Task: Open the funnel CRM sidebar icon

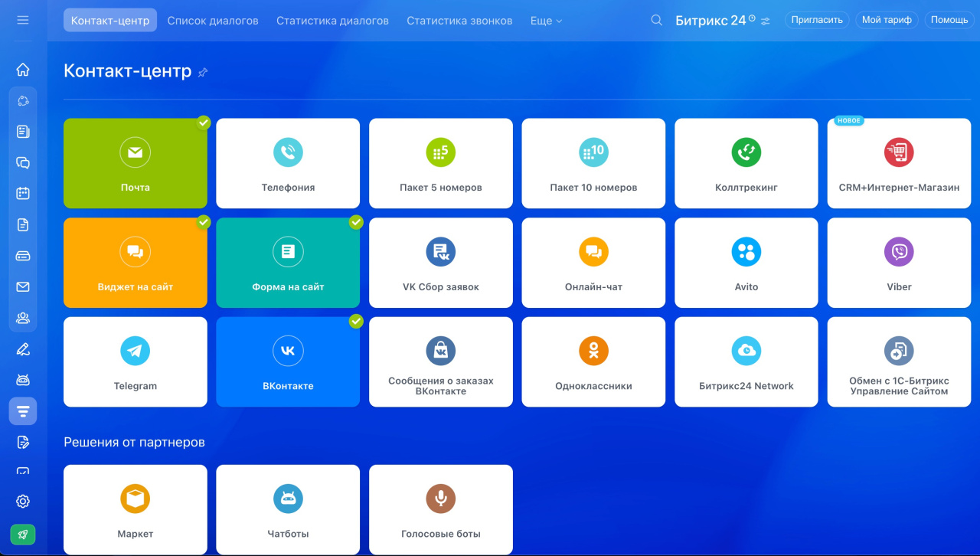Action: (23, 411)
